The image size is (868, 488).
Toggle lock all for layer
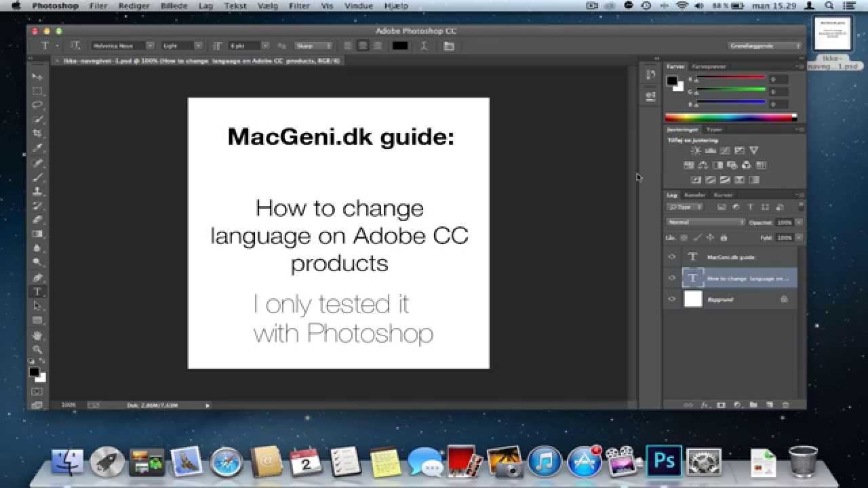[724, 238]
